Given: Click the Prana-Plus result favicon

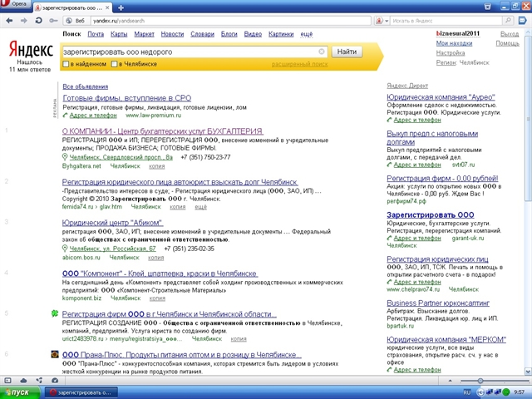Looking at the screenshot, I should (54, 354).
